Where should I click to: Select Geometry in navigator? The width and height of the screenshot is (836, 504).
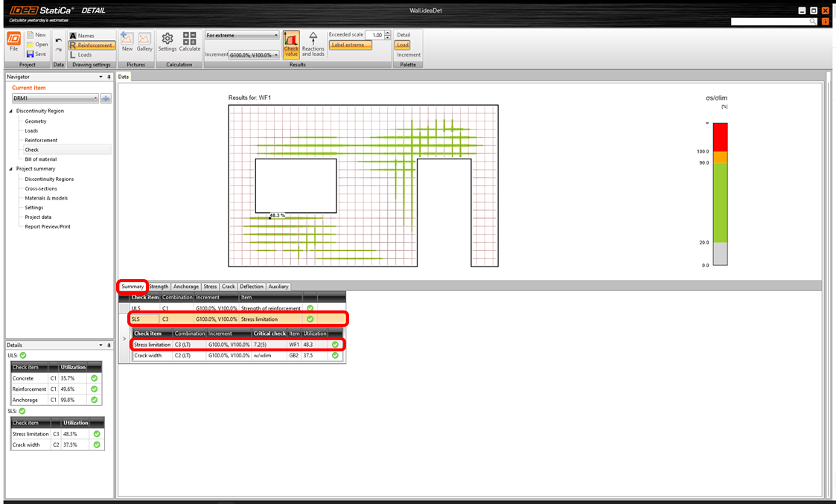click(35, 121)
